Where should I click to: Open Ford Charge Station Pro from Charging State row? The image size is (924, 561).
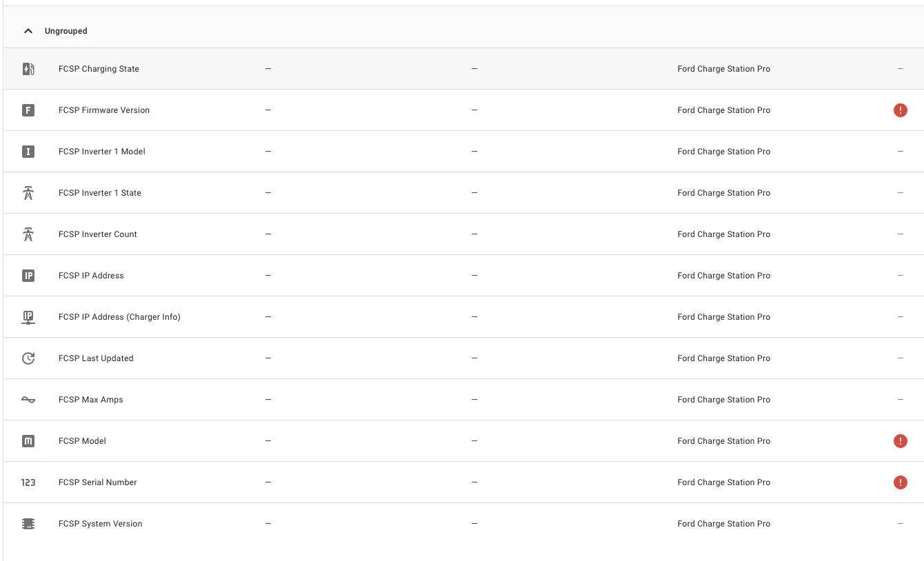[723, 68]
